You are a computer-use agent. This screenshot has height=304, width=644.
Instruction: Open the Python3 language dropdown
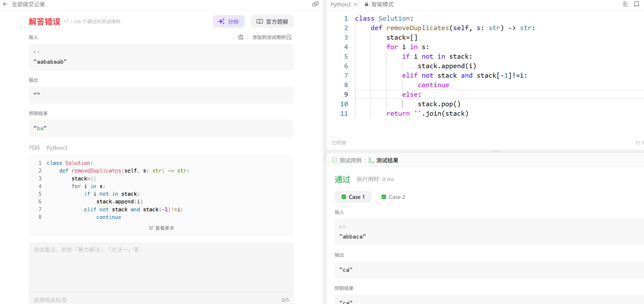click(344, 4)
